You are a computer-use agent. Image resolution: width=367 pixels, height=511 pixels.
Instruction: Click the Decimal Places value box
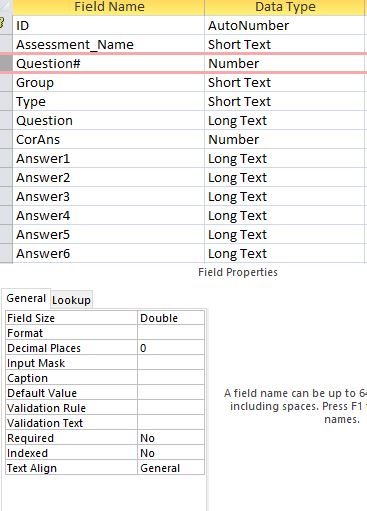171,348
